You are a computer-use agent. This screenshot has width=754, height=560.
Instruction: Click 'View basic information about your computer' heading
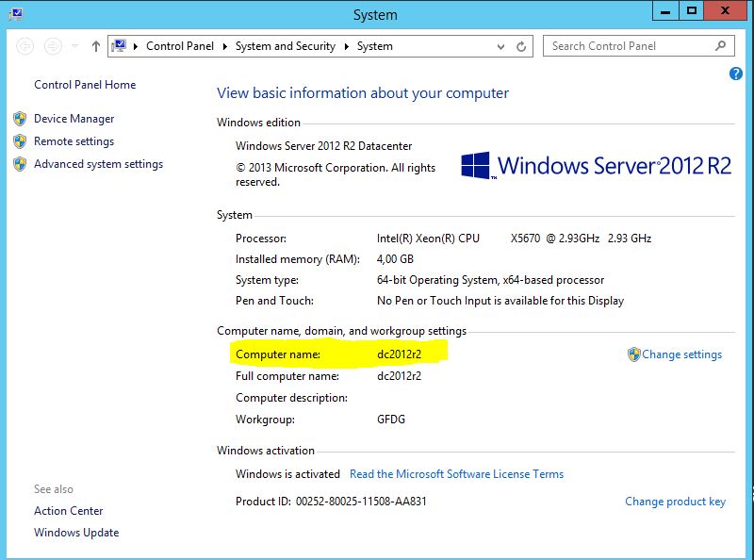click(363, 92)
